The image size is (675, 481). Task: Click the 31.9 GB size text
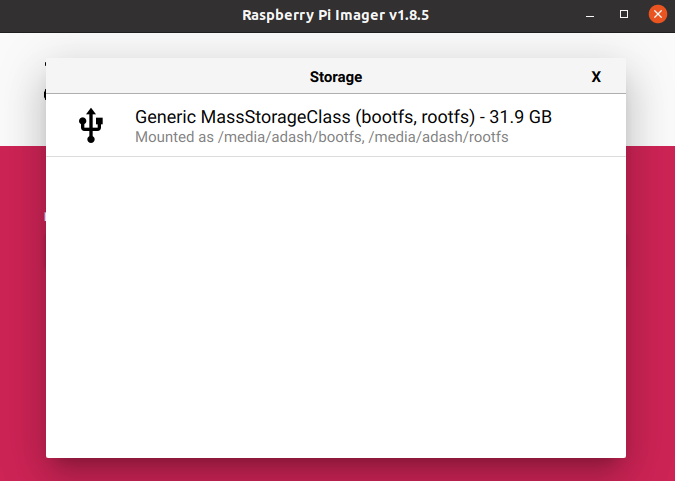520,117
